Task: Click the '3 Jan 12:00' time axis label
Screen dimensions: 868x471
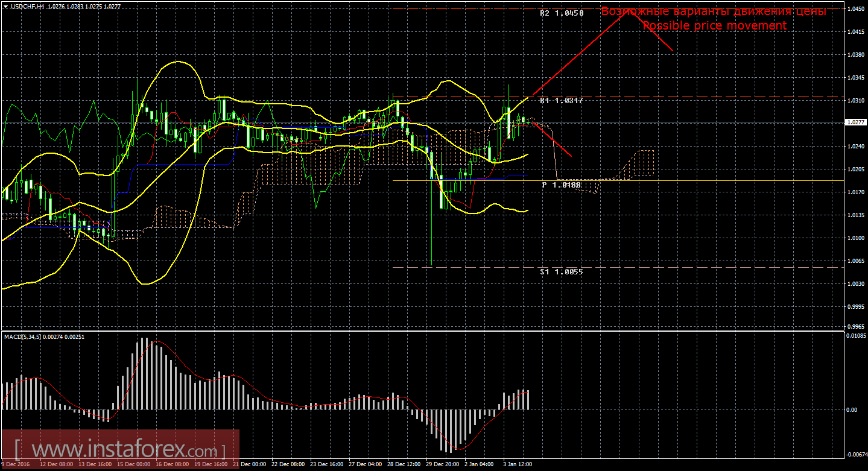Action: pyautogui.click(x=516, y=465)
